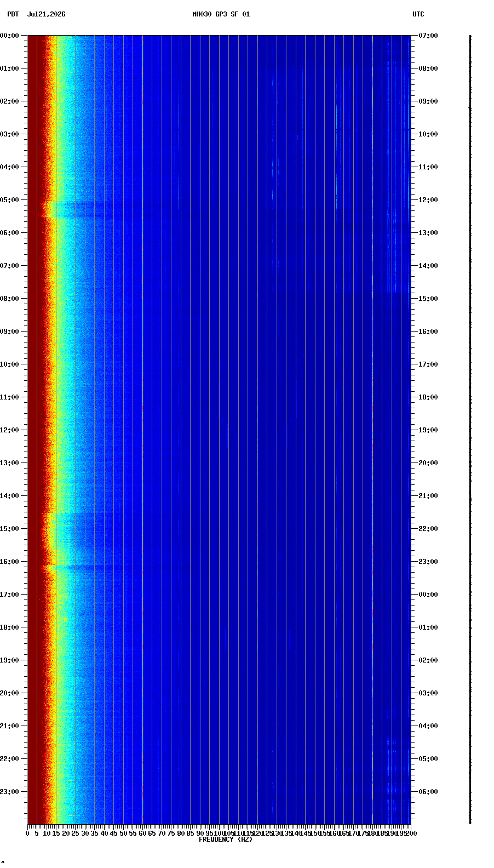
Task: Click the 80 Hz frequency tick label
Action: click(x=181, y=833)
